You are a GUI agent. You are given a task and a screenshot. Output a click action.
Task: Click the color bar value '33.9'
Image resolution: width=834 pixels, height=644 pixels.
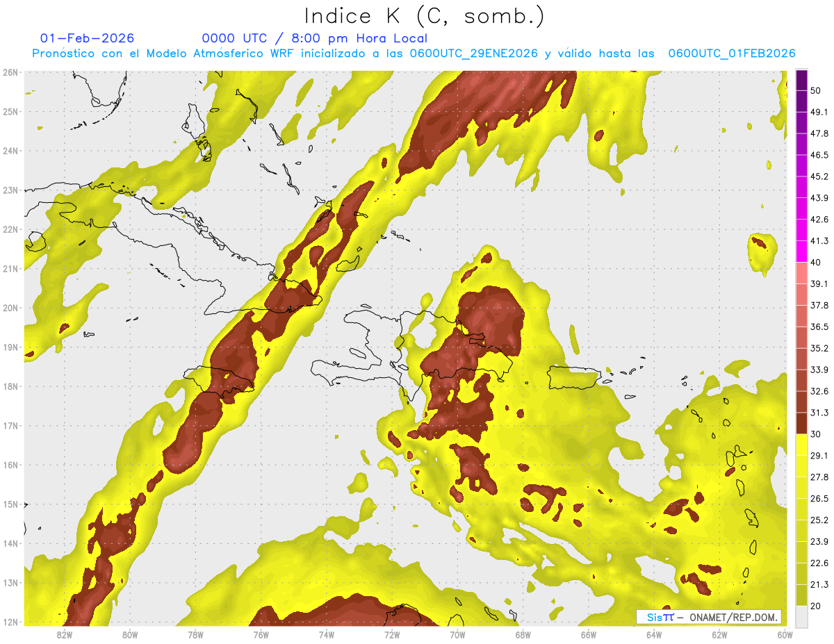(819, 370)
